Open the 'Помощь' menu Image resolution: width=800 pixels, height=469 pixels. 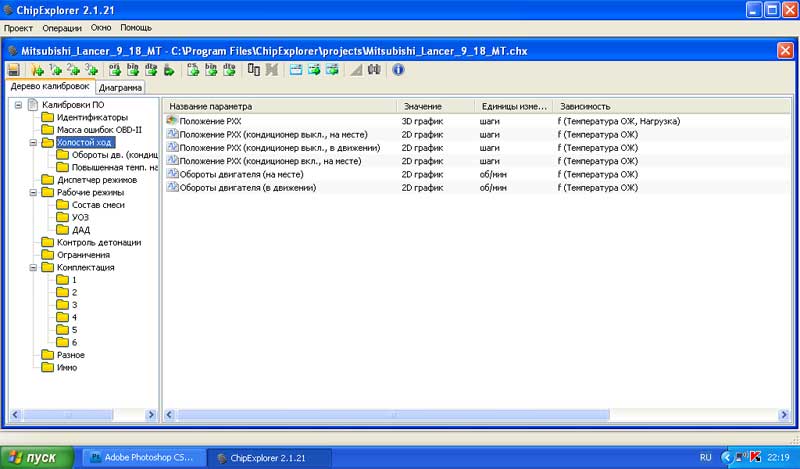click(135, 28)
